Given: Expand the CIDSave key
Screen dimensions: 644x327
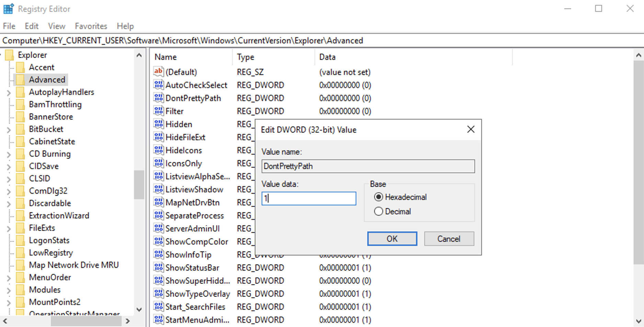Looking at the screenshot, I should click(9, 167).
